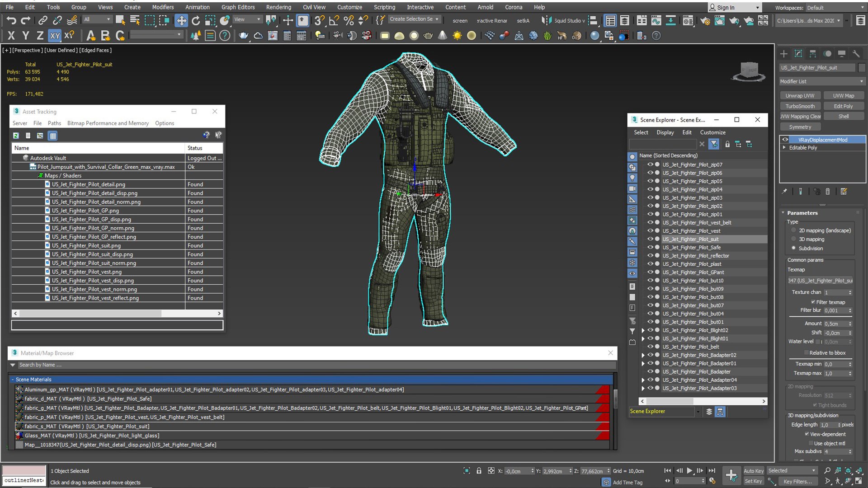The height and width of the screenshot is (488, 868).
Task: Restrict to XY plane constraint
Action: coord(55,36)
